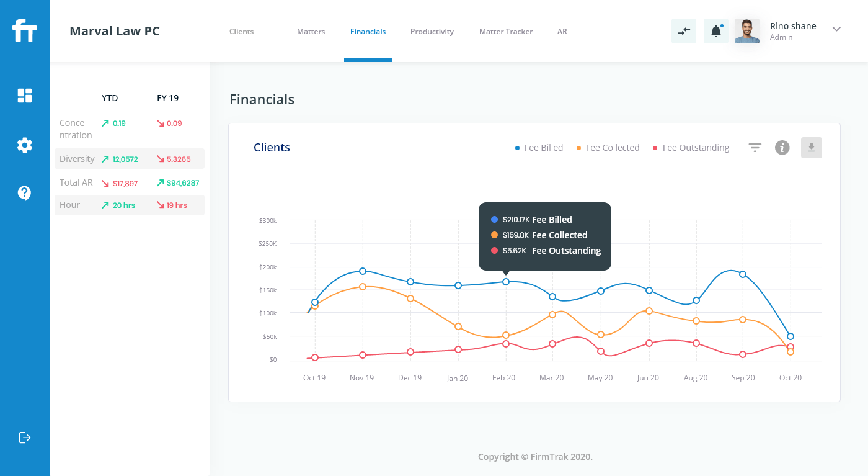Toggle the Fee Billed series visibility
The image size is (868, 476).
point(539,147)
